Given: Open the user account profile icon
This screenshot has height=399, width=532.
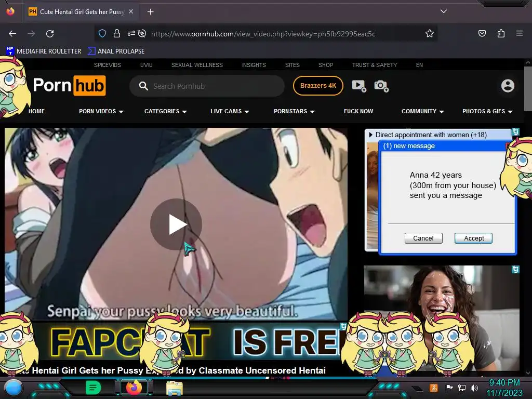Looking at the screenshot, I should pyautogui.click(x=508, y=86).
